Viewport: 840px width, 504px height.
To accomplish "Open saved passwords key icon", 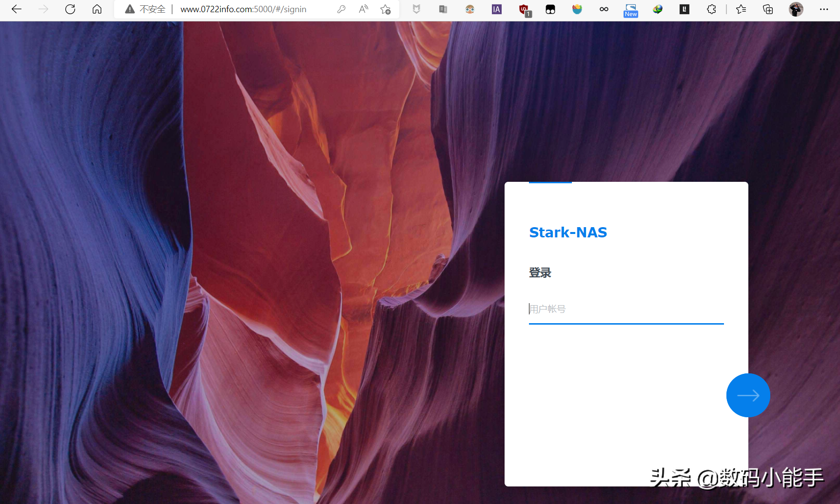I will 341,9.
